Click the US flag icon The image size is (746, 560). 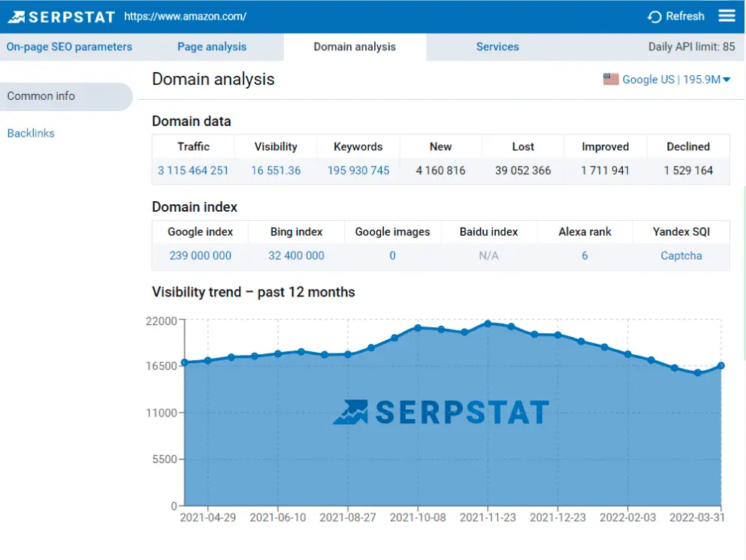(611, 80)
